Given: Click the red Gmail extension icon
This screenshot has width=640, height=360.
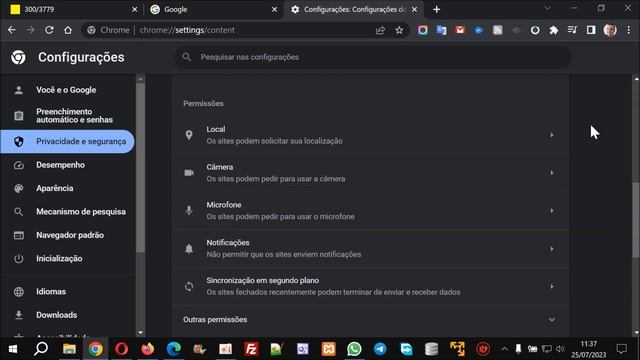Looking at the screenshot, I should click(x=460, y=30).
